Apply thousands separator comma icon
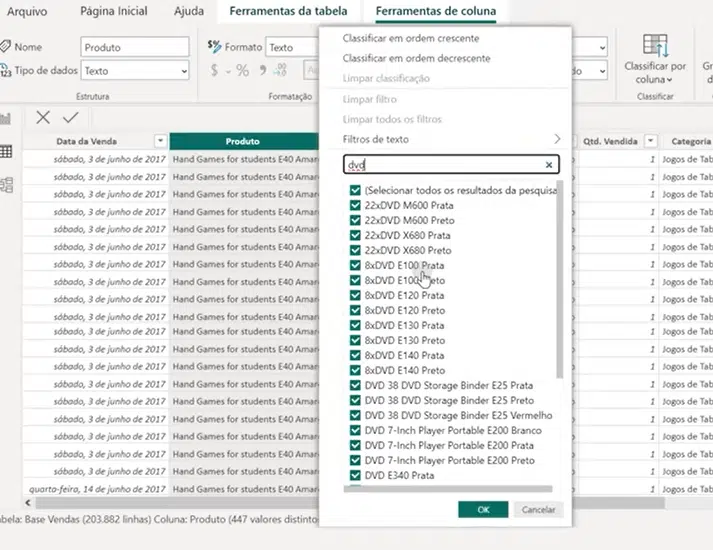Screen dimensions: 713x550 (x=262, y=70)
